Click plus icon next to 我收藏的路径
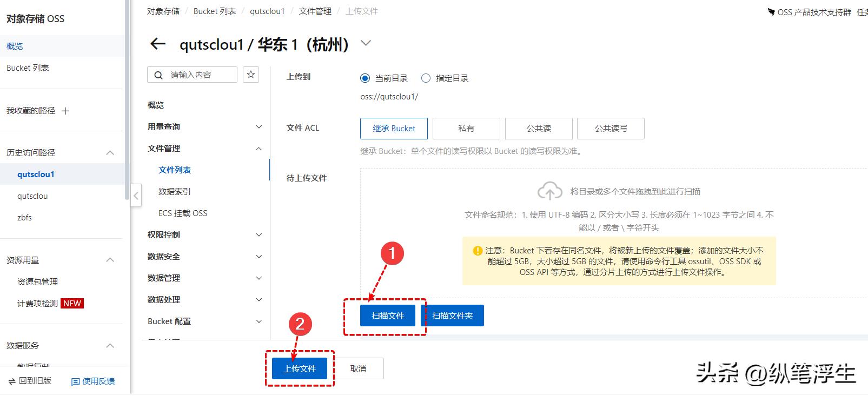Image resolution: width=868 pixels, height=396 pixels. pyautogui.click(x=65, y=111)
